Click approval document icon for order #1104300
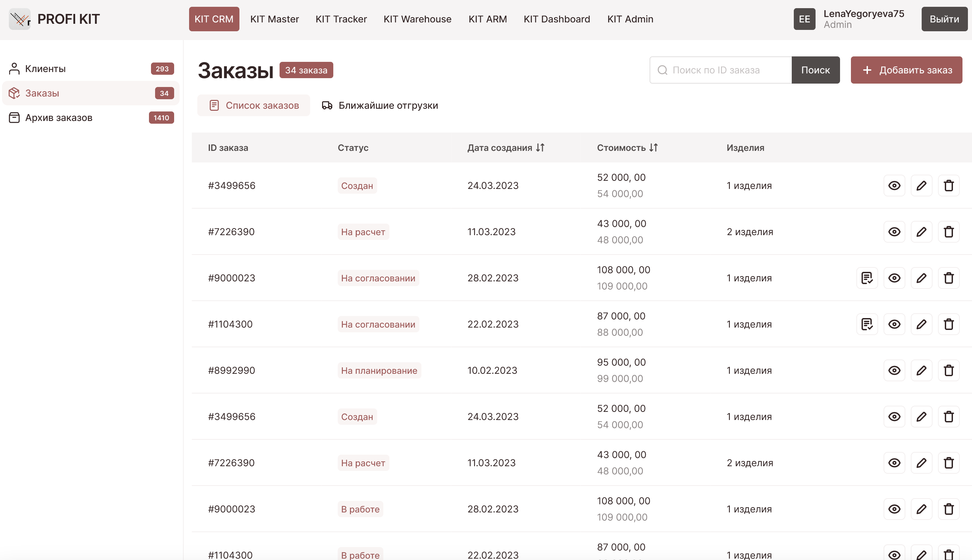This screenshot has width=972, height=560. tap(867, 324)
